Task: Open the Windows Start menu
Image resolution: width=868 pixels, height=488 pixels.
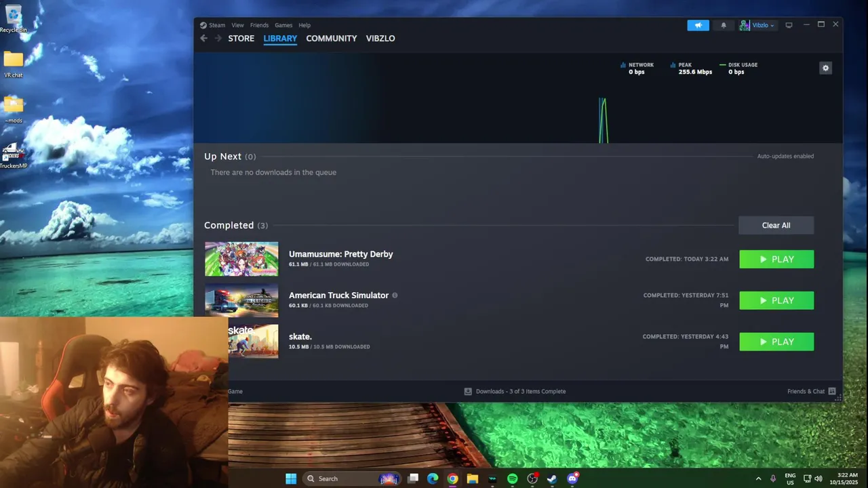Action: click(x=291, y=479)
